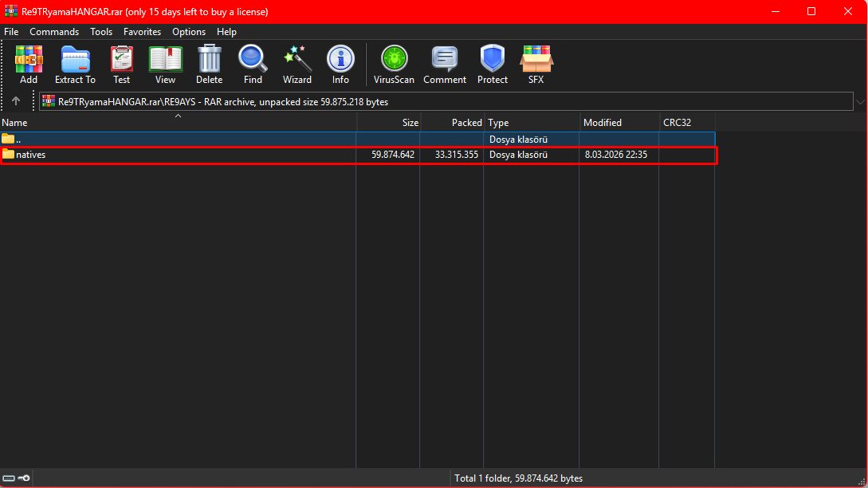Click 'Dosya klasörü' type in natives row
Screen dimensions: 868x488
[518, 155]
